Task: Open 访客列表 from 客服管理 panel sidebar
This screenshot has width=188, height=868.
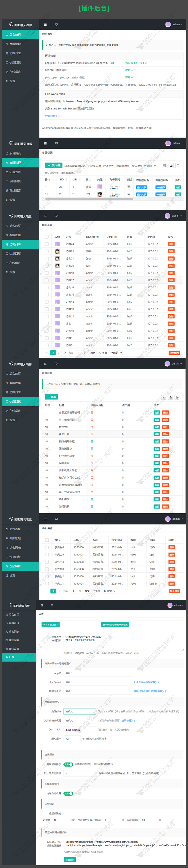Action: [20, 172]
